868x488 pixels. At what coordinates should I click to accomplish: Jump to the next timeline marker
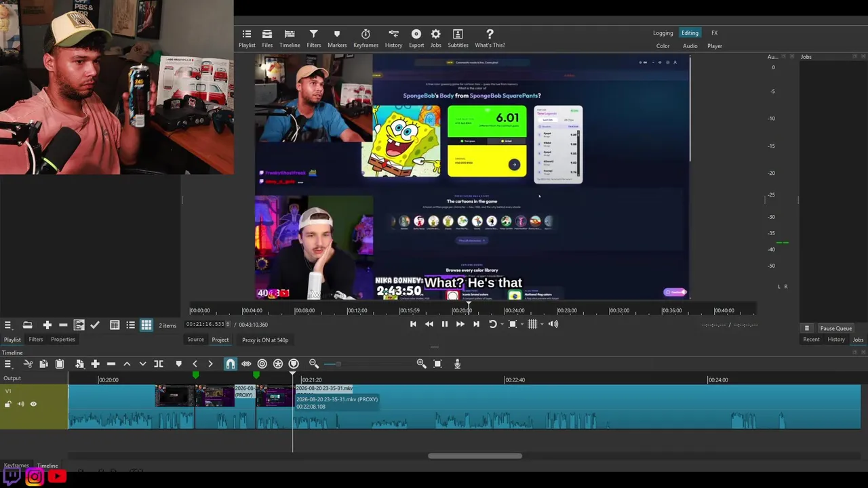point(210,364)
